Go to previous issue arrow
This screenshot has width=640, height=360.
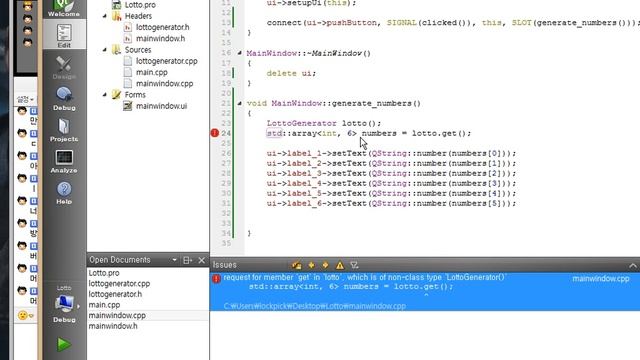311,265
